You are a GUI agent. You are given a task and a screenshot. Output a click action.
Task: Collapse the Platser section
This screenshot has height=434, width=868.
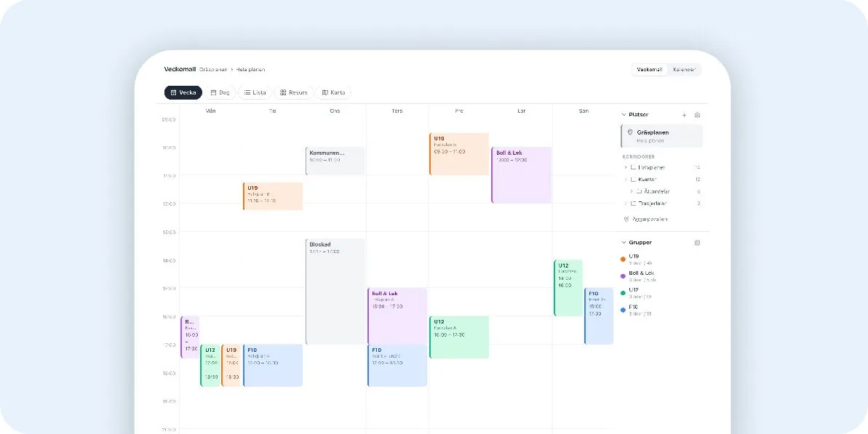624,115
